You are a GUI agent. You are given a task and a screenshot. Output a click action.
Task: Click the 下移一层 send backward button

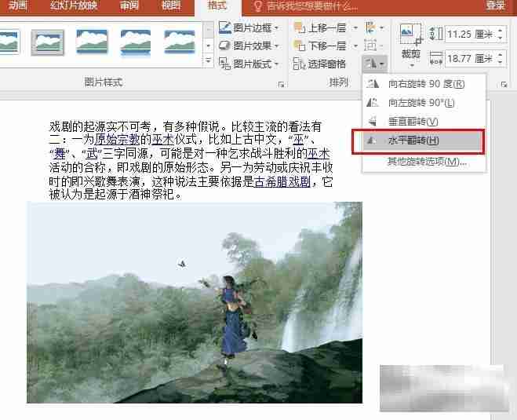pos(321,46)
